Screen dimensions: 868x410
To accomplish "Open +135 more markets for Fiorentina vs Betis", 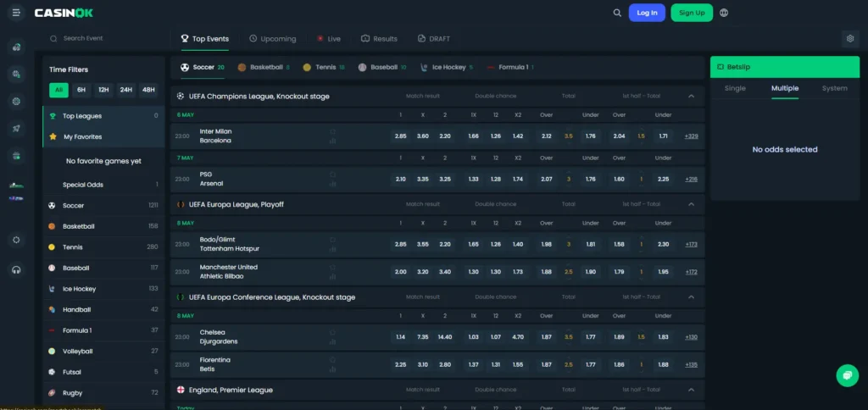I will click(x=691, y=364).
